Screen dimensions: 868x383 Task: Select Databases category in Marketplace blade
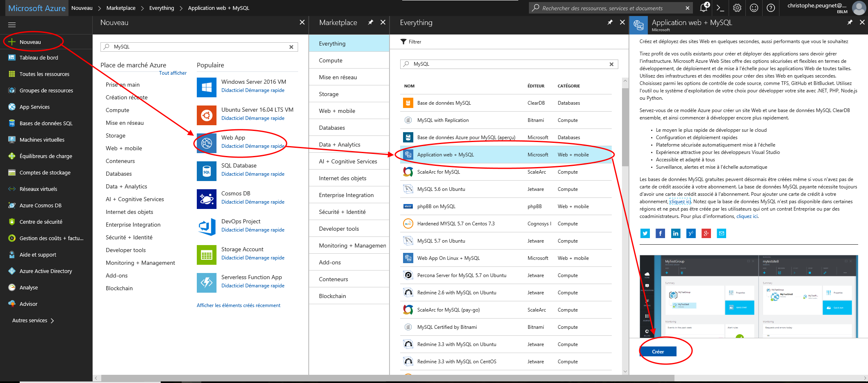tap(349, 128)
